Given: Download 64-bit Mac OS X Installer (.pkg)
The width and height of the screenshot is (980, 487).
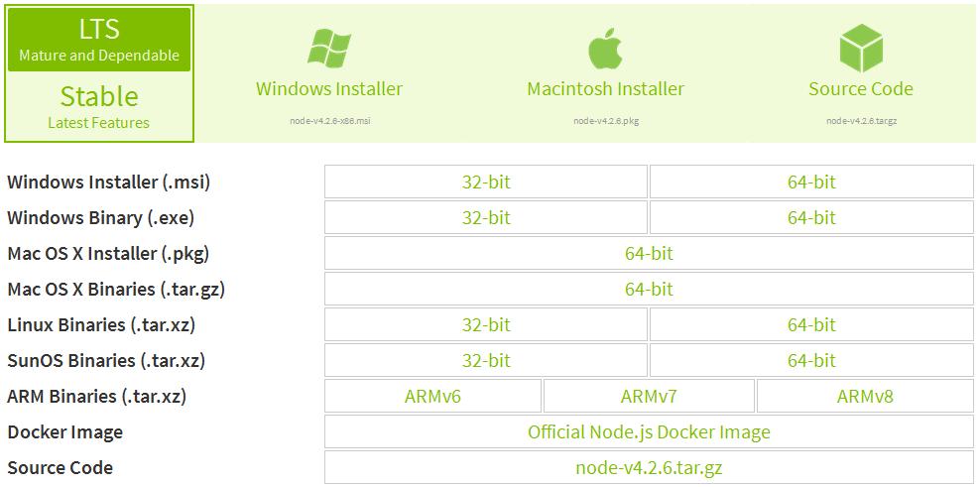Looking at the screenshot, I should click(649, 254).
